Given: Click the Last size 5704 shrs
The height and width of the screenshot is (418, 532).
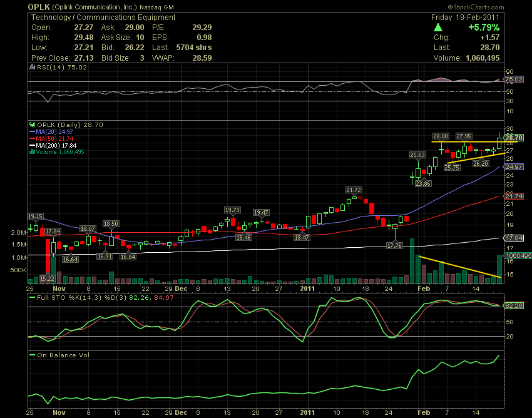Looking at the screenshot, I should coord(194,48).
